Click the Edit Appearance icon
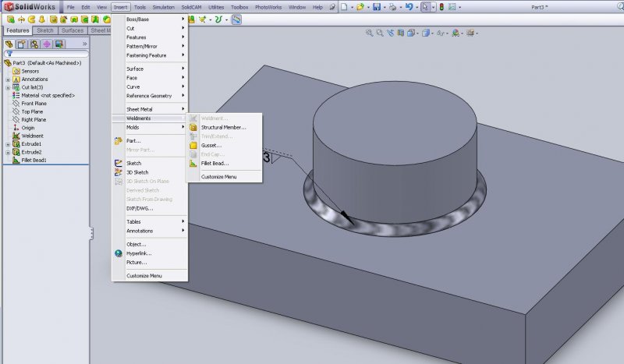This screenshot has width=624, height=364. 456,33
